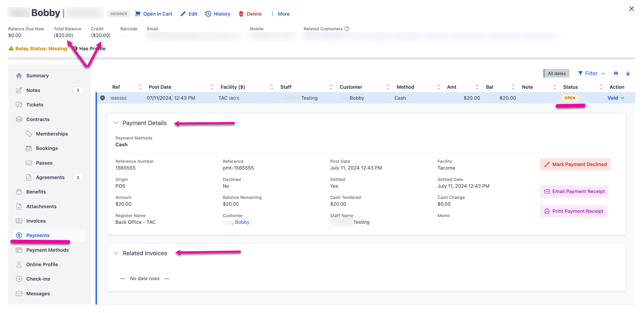
Task: Open the Filter dropdown
Action: (591, 73)
